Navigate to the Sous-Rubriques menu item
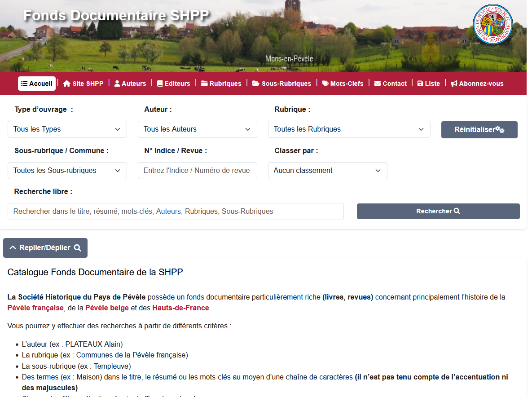Viewport: 532px width, 397px height. [281, 83]
